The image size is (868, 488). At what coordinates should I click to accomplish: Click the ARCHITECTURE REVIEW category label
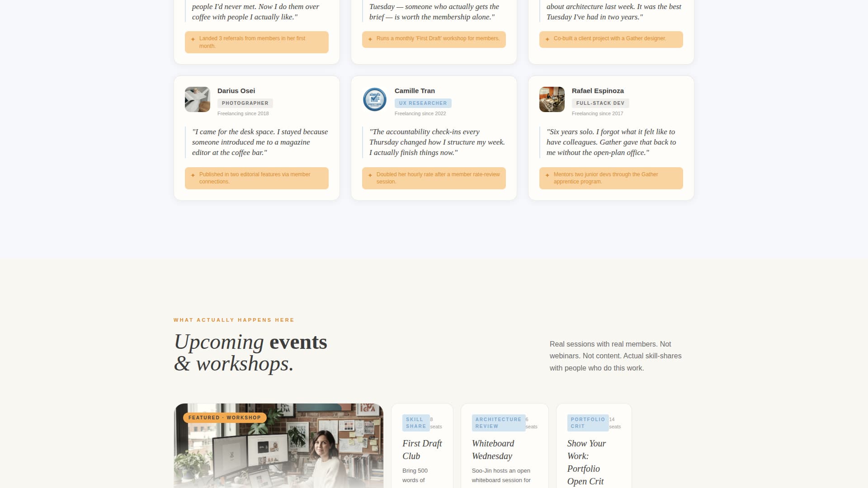tap(498, 422)
